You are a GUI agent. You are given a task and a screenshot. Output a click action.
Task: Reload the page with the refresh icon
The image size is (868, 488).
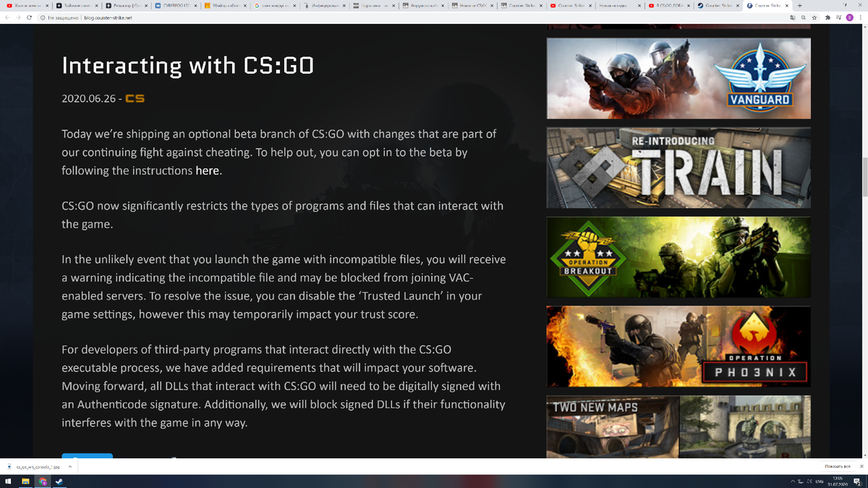tap(28, 17)
